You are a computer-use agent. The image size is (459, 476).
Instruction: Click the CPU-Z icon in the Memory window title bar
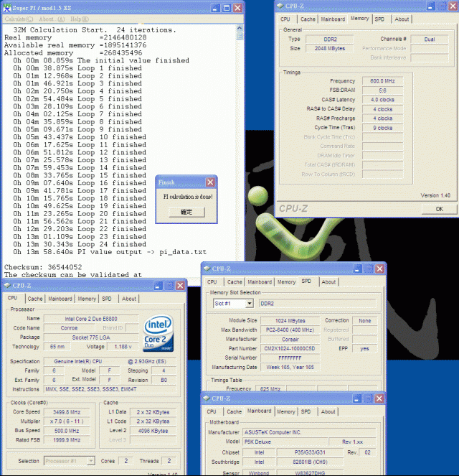click(280, 6)
